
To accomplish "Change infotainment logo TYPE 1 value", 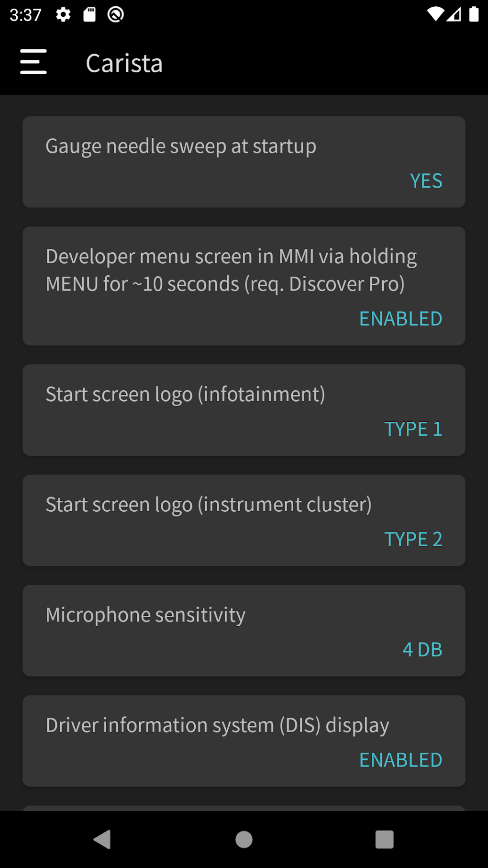I will 413,429.
